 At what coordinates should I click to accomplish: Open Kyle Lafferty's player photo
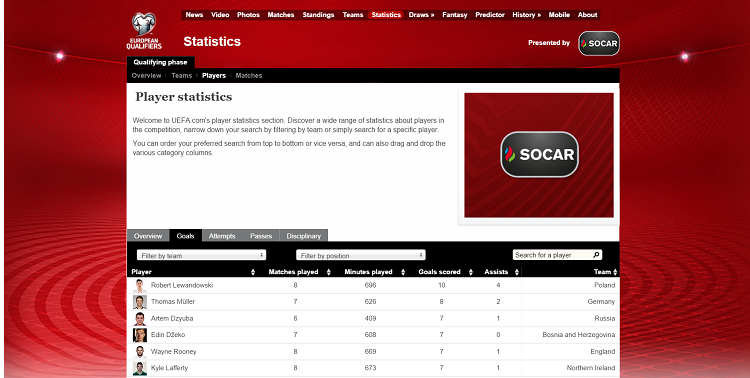point(140,368)
